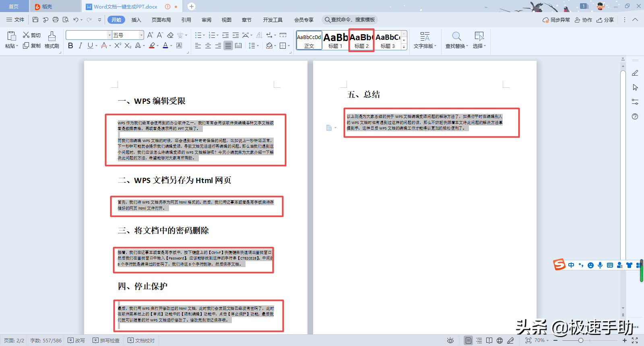Image resolution: width=644 pixels, height=346 pixels.
Task: Click 同步异常 sync status button
Action: tap(556, 20)
